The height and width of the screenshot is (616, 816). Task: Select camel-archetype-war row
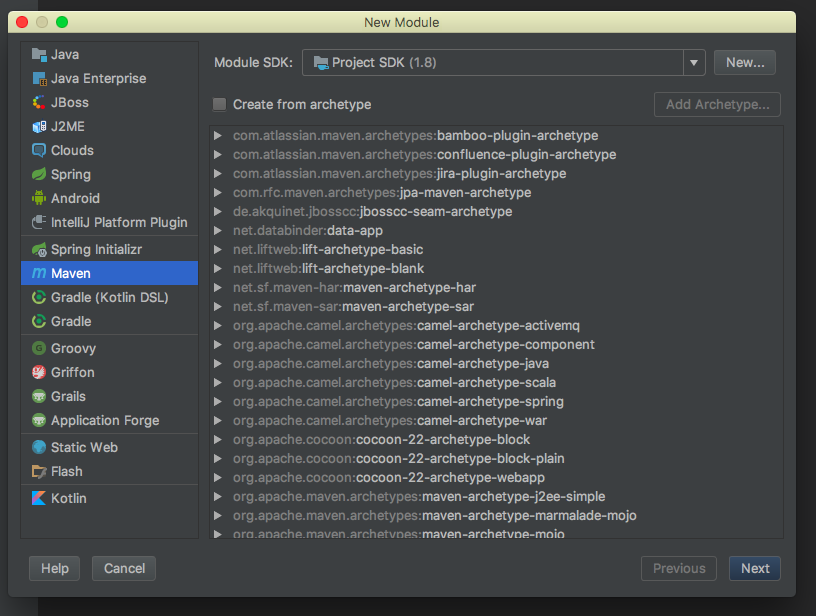(x=496, y=420)
